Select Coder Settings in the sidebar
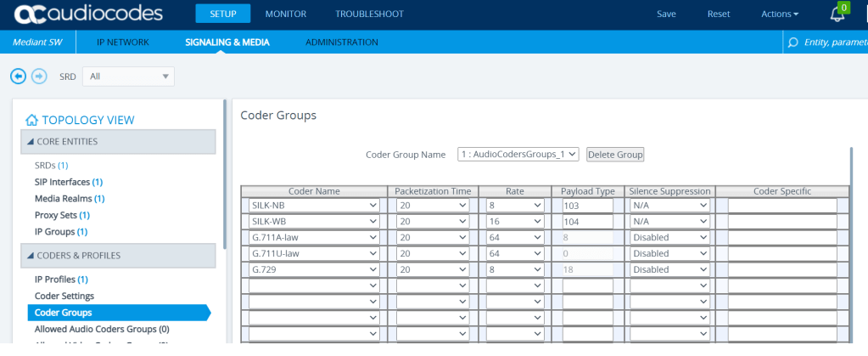This screenshot has height=356, width=868. tap(64, 296)
